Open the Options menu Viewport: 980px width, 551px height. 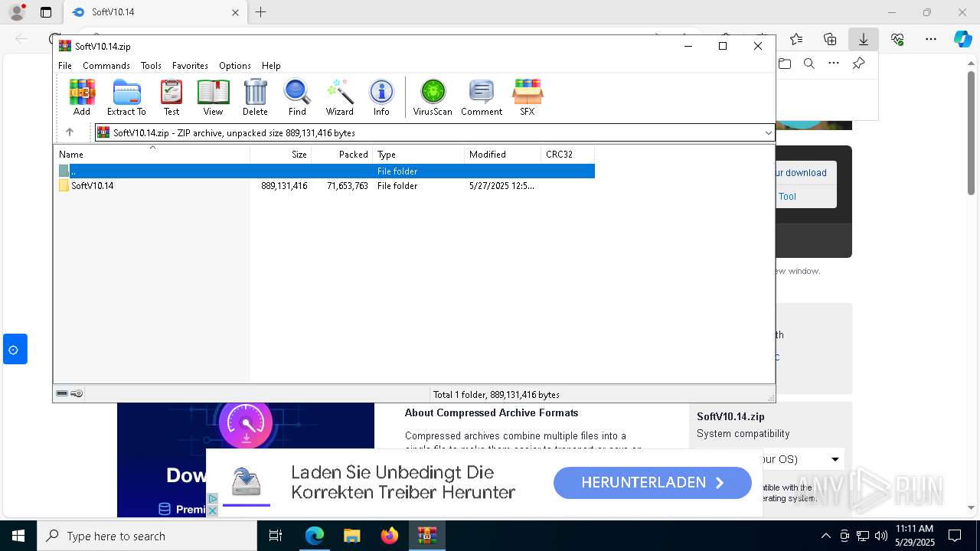click(x=235, y=66)
